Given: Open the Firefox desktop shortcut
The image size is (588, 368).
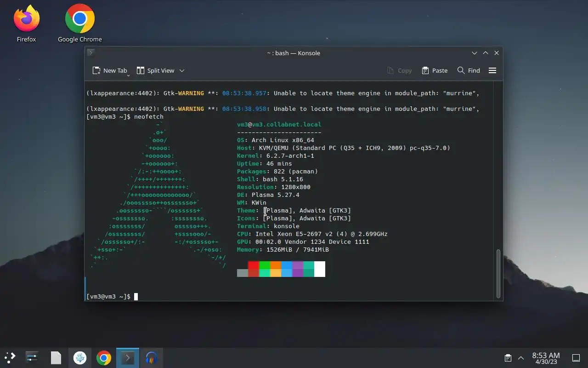Looking at the screenshot, I should point(26,24).
